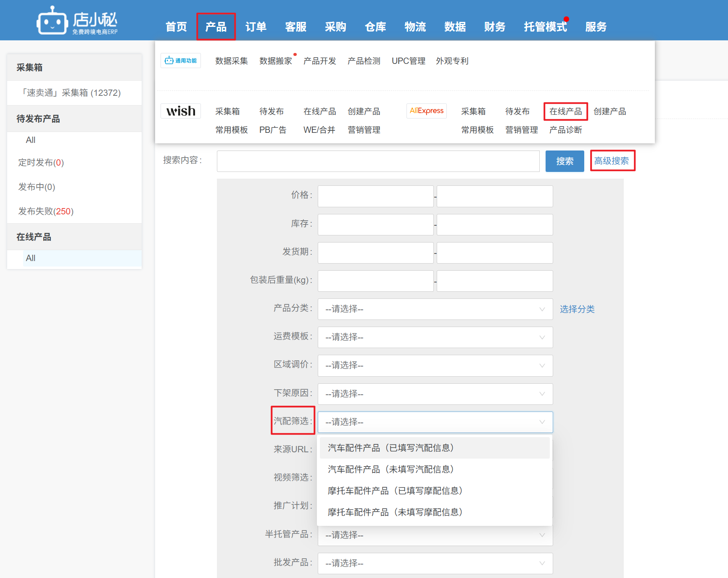
Task: Open the 托管模式 navigation menu
Action: coord(545,27)
